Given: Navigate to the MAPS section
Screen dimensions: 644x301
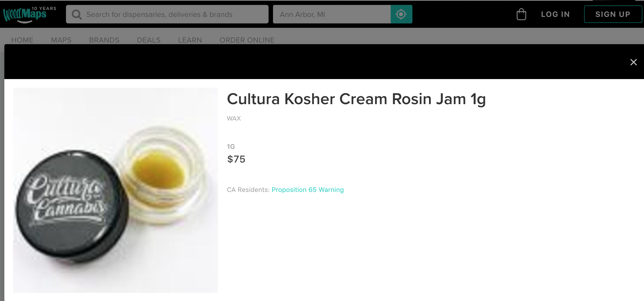Looking at the screenshot, I should tap(61, 40).
